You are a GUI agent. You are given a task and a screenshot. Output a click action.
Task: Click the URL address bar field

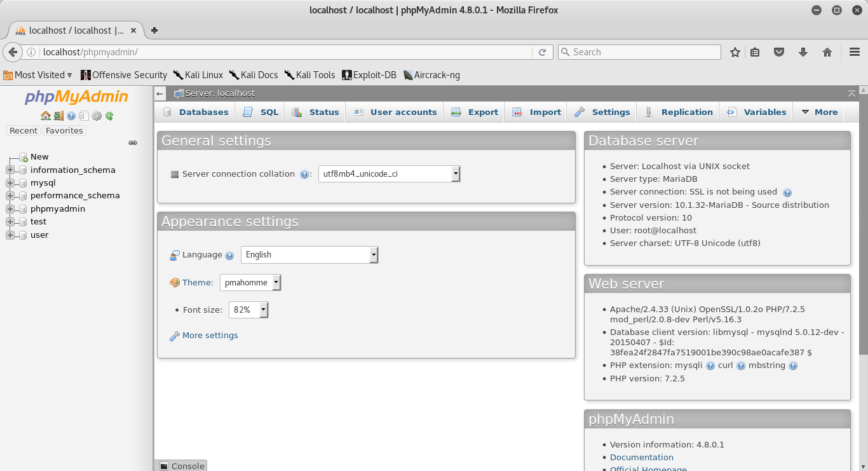tap(286, 52)
